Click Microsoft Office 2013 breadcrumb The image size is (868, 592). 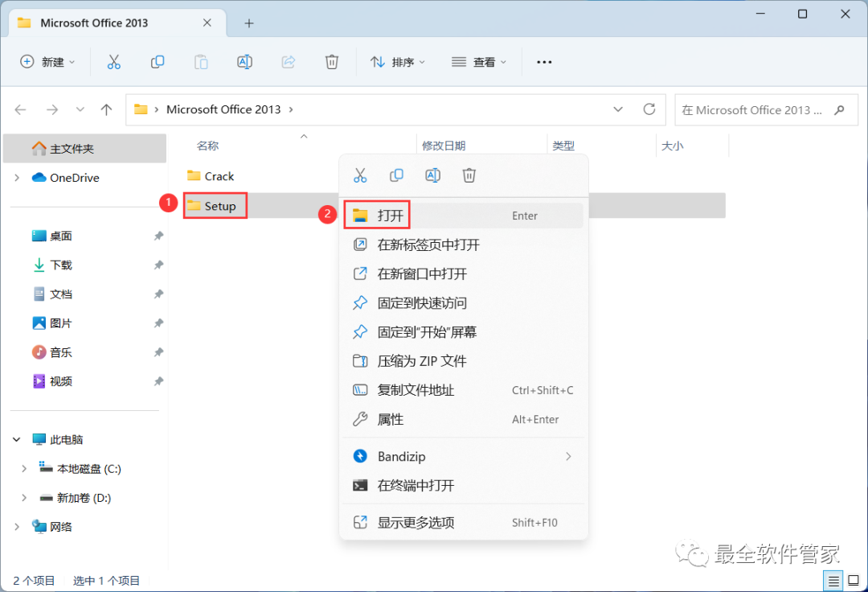(x=223, y=109)
